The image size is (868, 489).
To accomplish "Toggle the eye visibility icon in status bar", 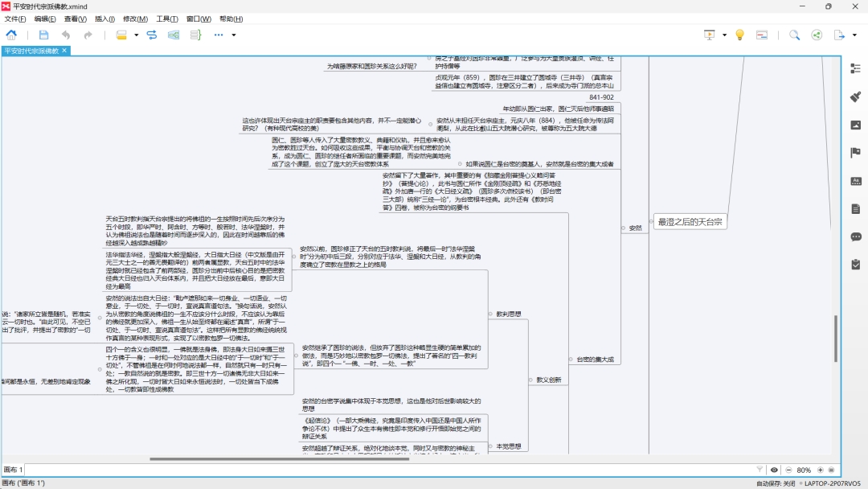I will click(x=774, y=470).
